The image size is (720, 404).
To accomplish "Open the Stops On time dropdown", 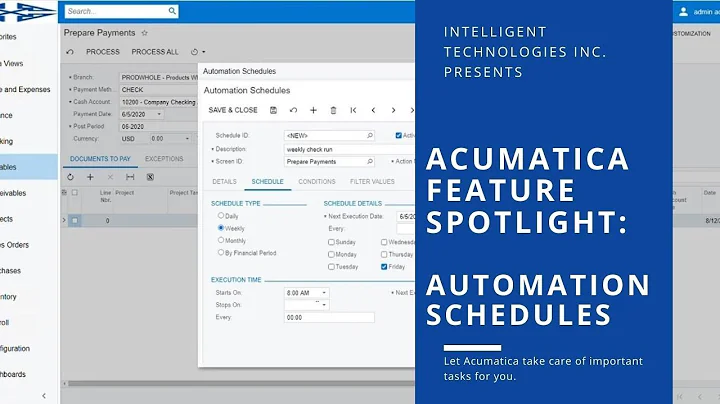I will pyautogui.click(x=324, y=305).
